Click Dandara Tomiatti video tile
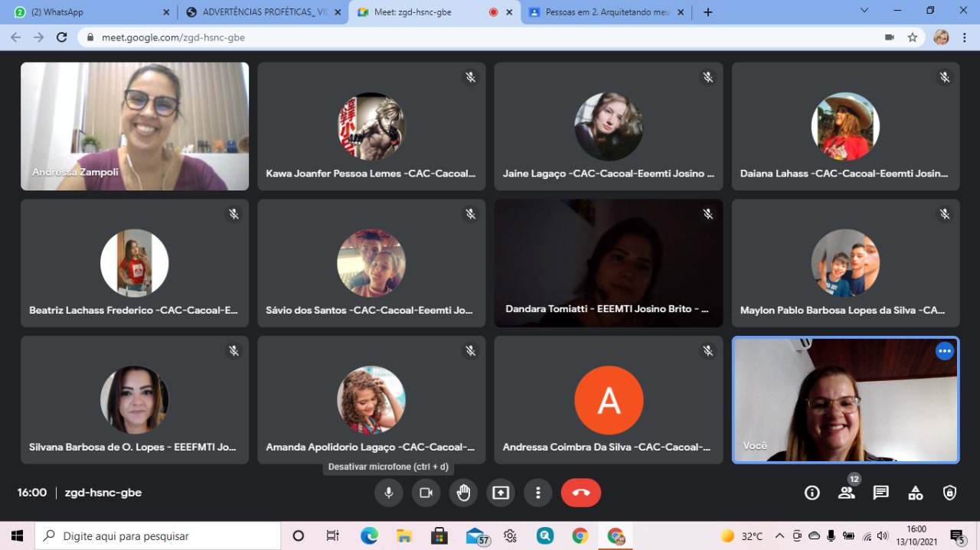The width and height of the screenshot is (980, 550). coord(609,263)
